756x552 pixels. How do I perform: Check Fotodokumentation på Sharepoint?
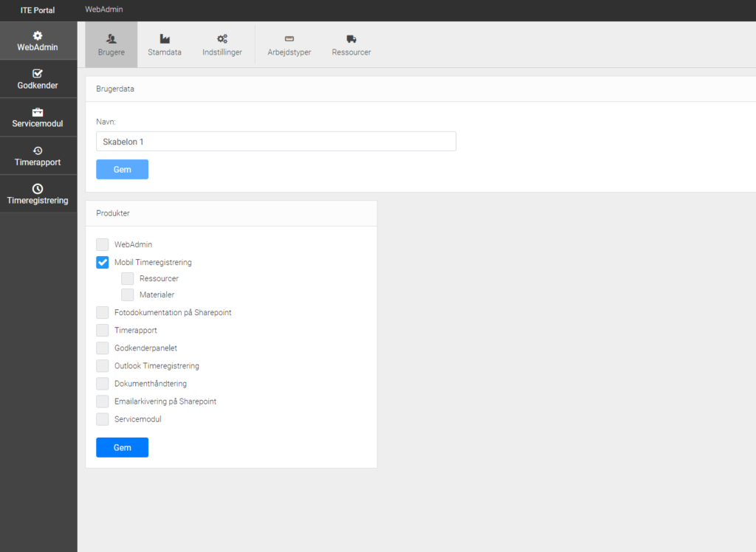[102, 312]
